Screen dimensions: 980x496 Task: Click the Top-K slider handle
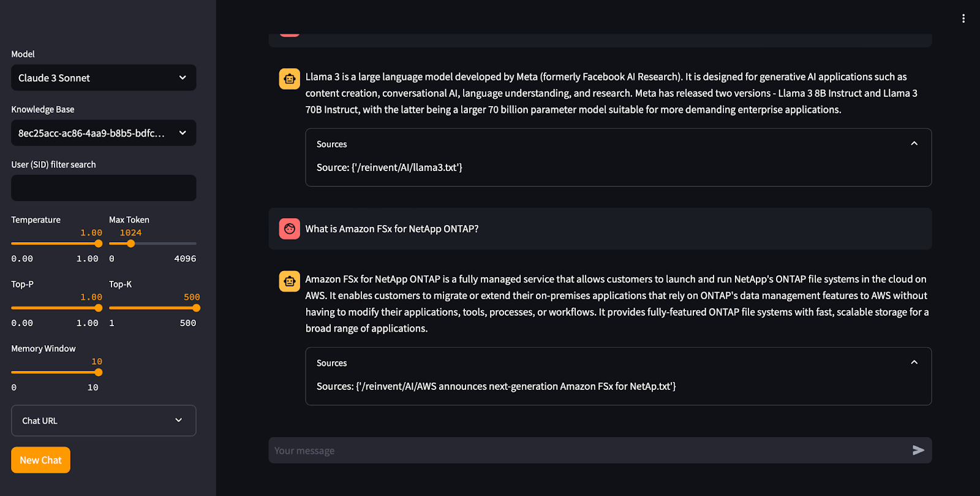(x=197, y=308)
